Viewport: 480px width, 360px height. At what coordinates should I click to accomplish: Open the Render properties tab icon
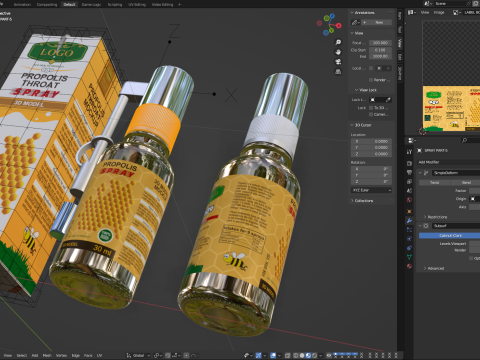click(x=409, y=163)
